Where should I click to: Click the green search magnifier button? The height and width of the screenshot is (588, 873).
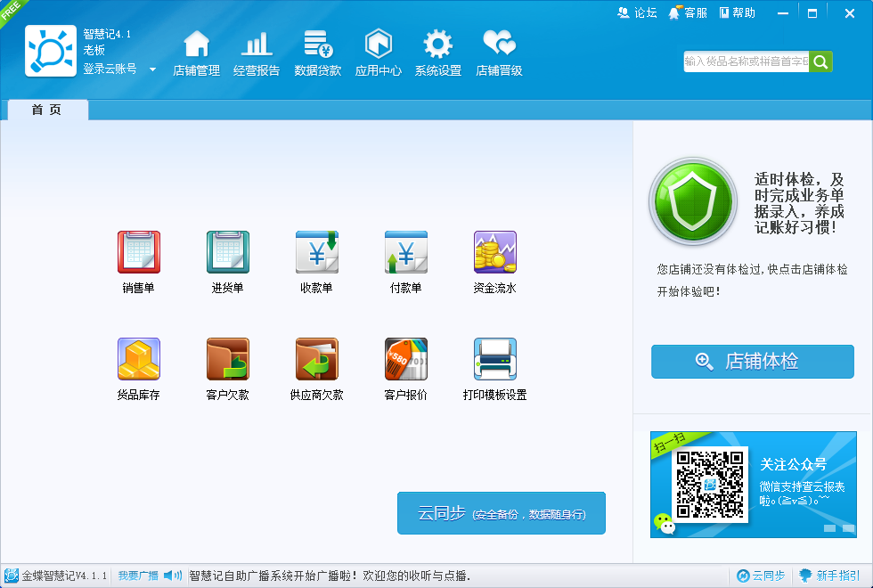(820, 61)
